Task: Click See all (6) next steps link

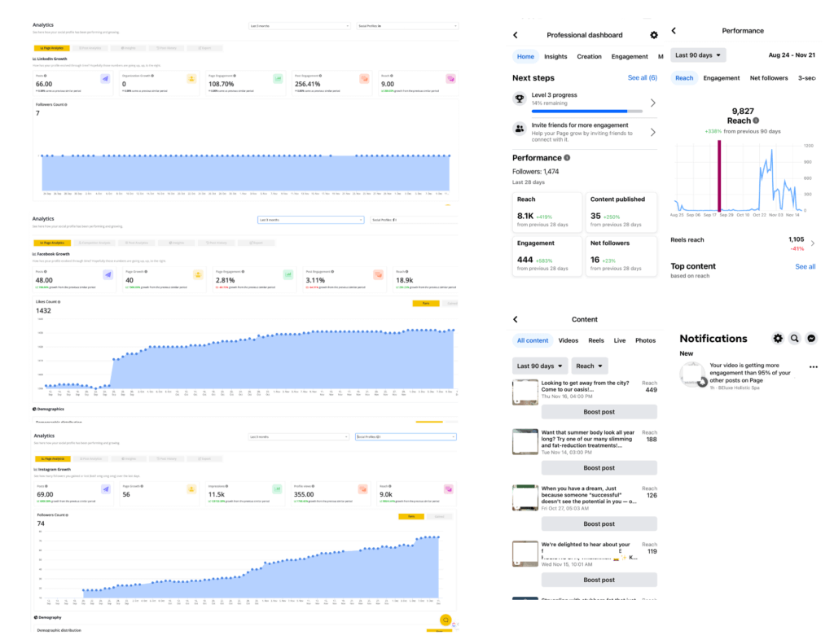Action: [642, 77]
